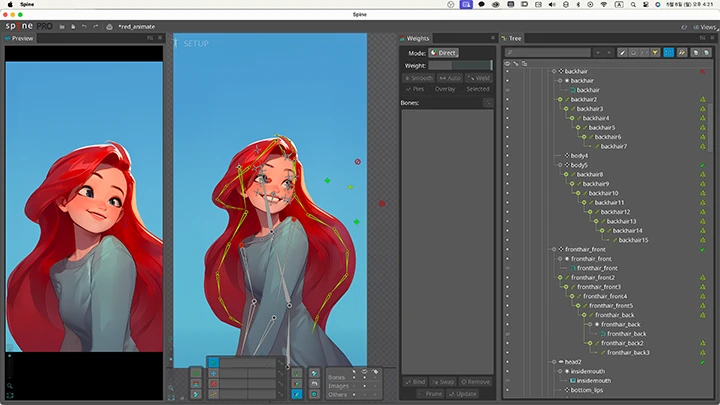The image size is (720, 405).
Task: Click the zoom magnifier in viewport corner
Action: tap(171, 388)
